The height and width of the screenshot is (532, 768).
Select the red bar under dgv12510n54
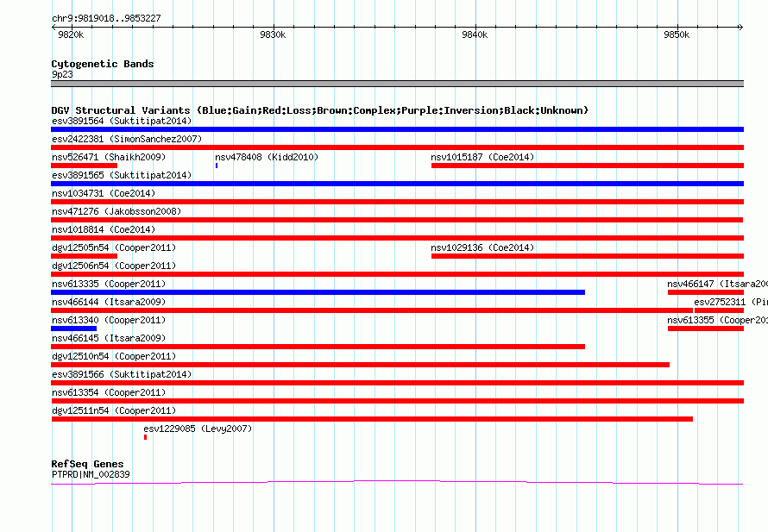[x=360, y=365]
